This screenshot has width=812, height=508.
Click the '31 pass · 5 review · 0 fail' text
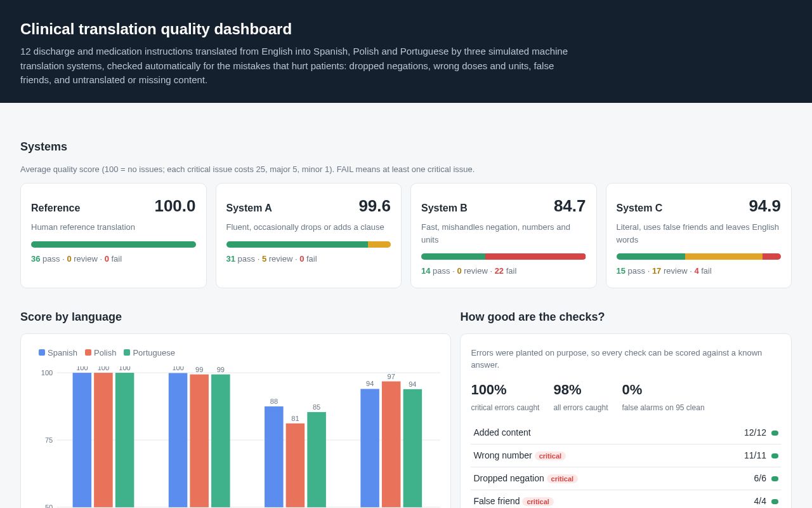pyautogui.click(x=272, y=258)
